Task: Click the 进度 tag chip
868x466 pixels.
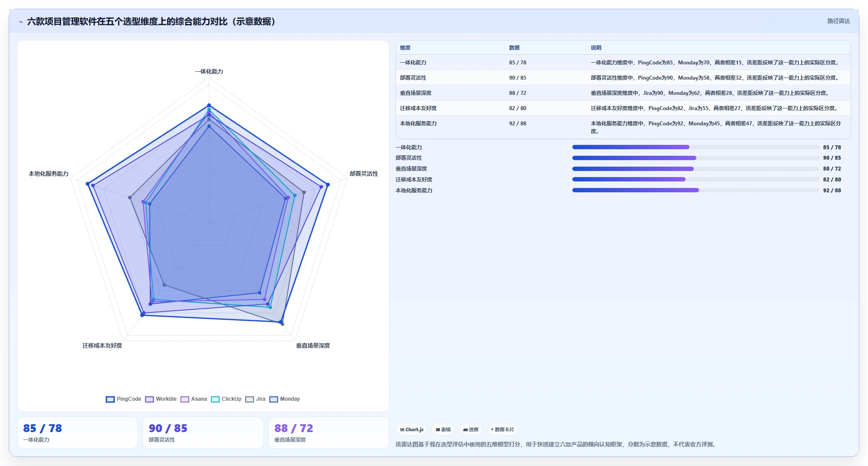Action: (x=471, y=429)
